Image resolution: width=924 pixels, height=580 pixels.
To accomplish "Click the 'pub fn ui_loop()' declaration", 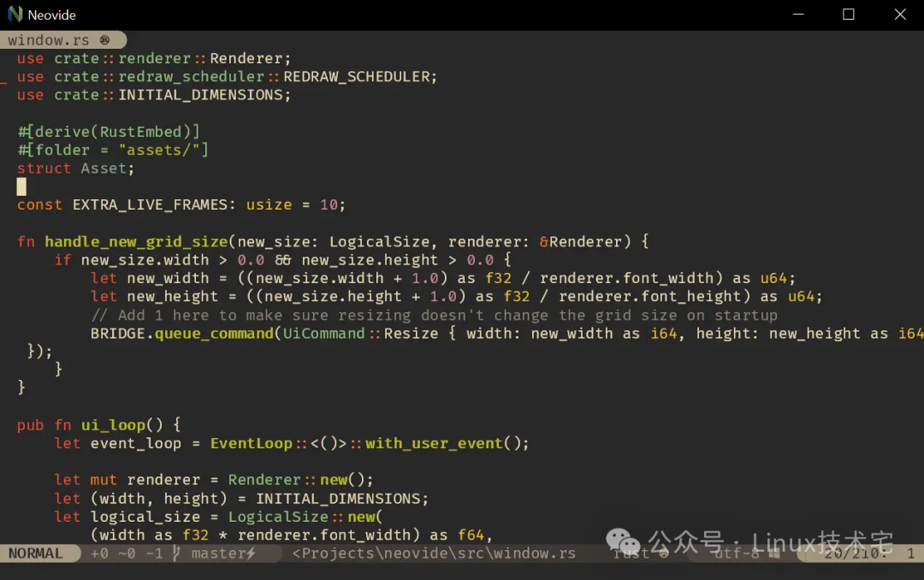I will point(98,425).
